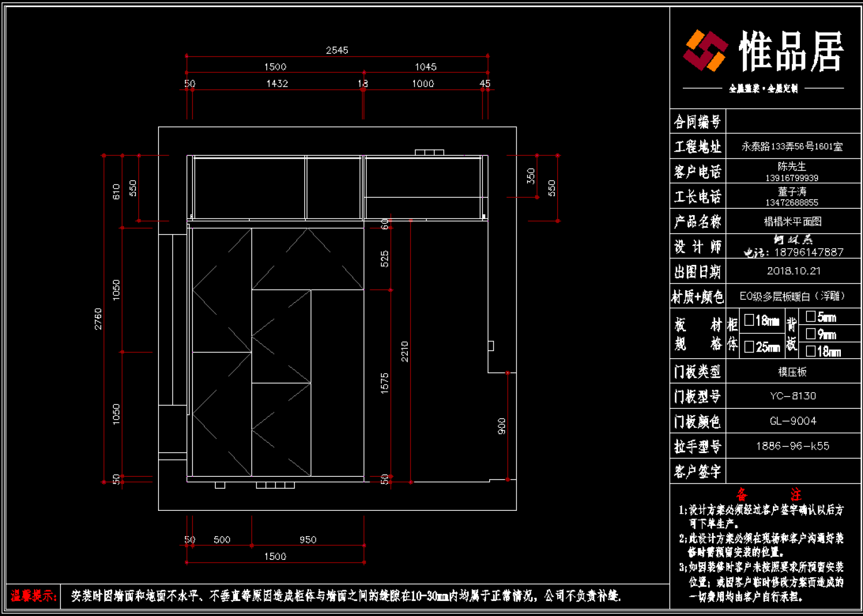863x616 pixels.
Task: Click the 2210 vertical dimension label
Action: coord(405,351)
